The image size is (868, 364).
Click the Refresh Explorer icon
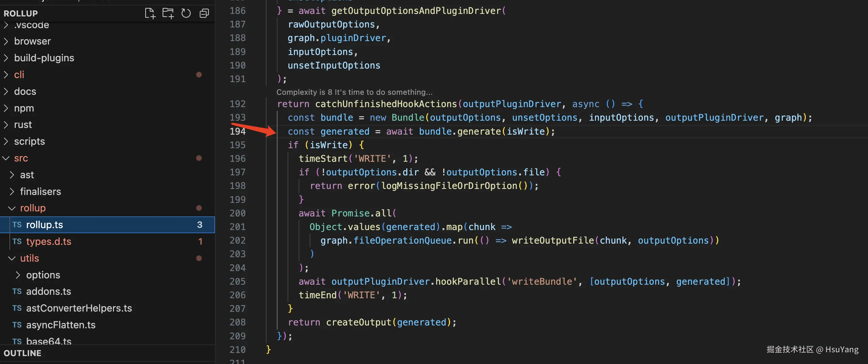186,14
